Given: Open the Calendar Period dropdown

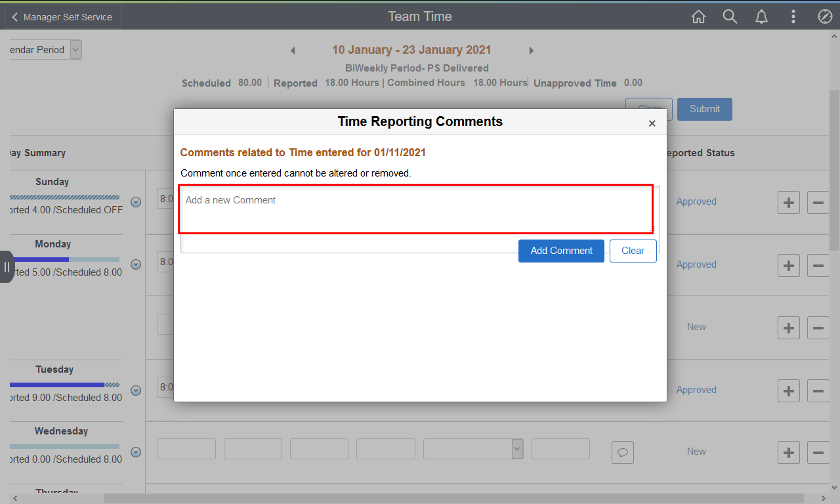Looking at the screenshot, I should point(75,50).
